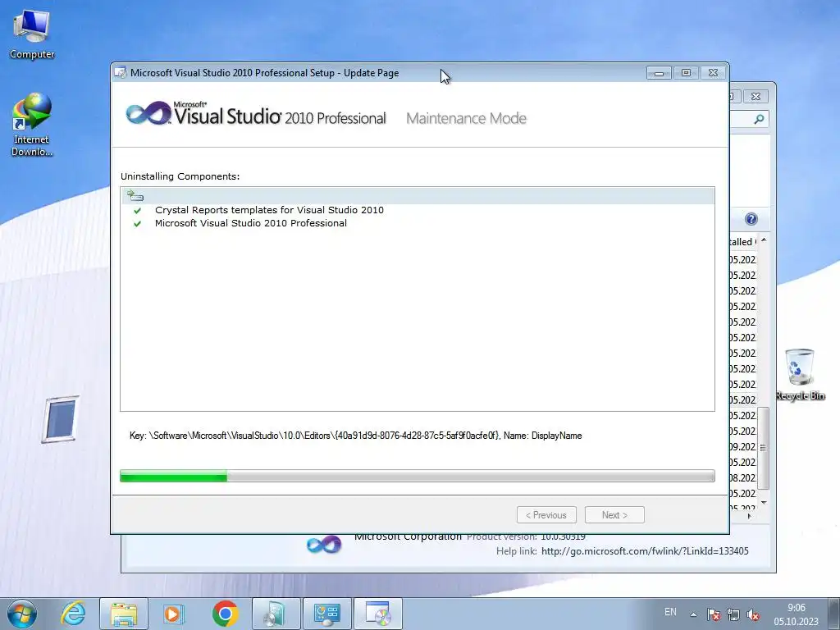This screenshot has width=840, height=630.
Task: Switch to the installer package taskbar item
Action: pos(276,614)
